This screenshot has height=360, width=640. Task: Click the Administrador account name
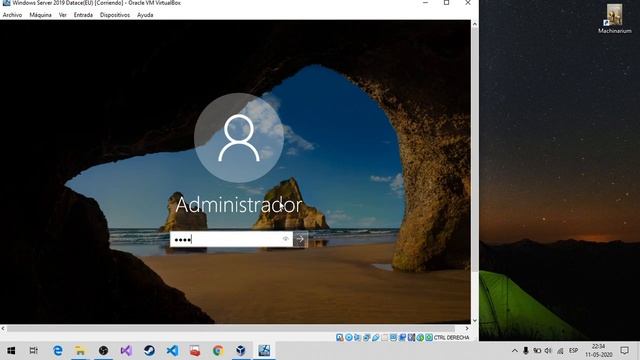coord(239,204)
